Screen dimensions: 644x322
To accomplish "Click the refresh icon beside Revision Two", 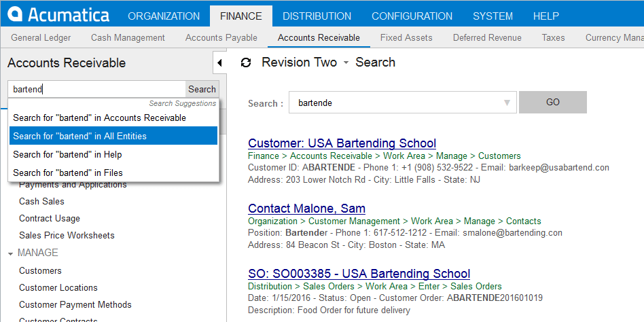I will pyautogui.click(x=246, y=63).
